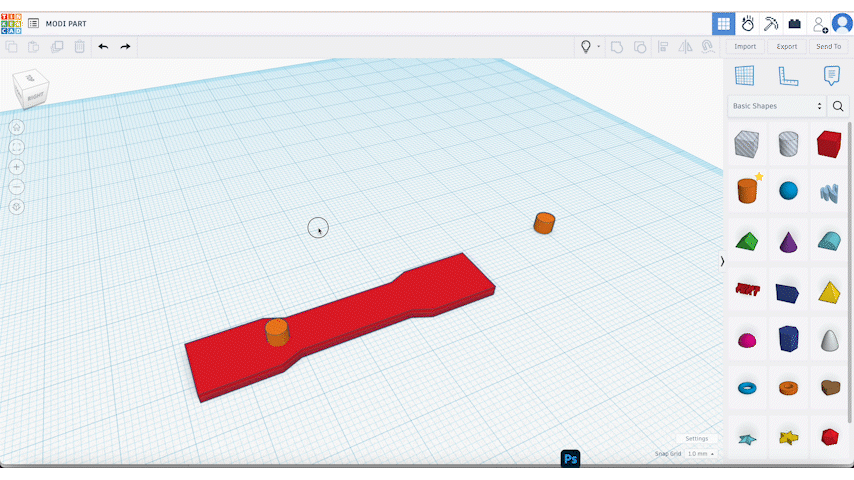Activate the 3D design grid view button
This screenshot has width=854, height=480.
pos(723,23)
